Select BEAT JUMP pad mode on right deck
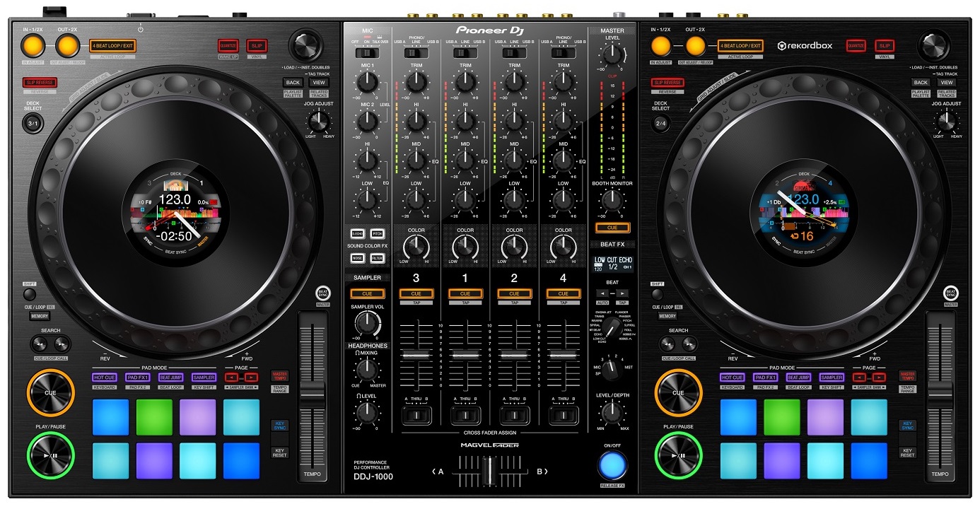 coord(798,378)
